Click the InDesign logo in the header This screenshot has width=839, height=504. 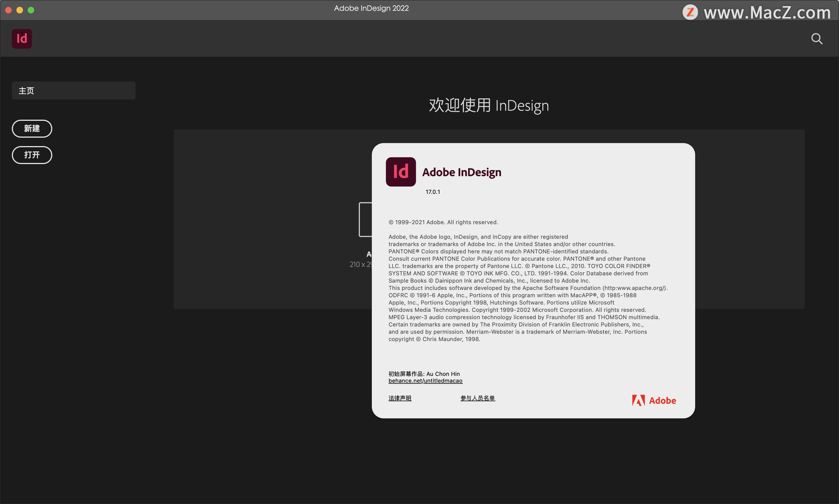pos(22,39)
